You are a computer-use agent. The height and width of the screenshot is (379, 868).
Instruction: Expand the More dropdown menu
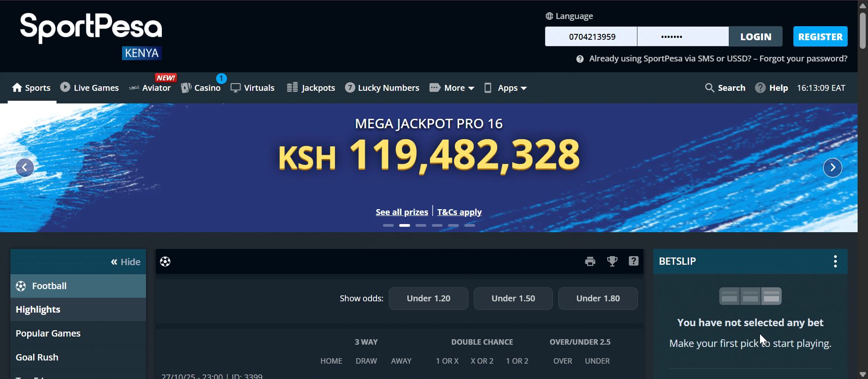452,88
